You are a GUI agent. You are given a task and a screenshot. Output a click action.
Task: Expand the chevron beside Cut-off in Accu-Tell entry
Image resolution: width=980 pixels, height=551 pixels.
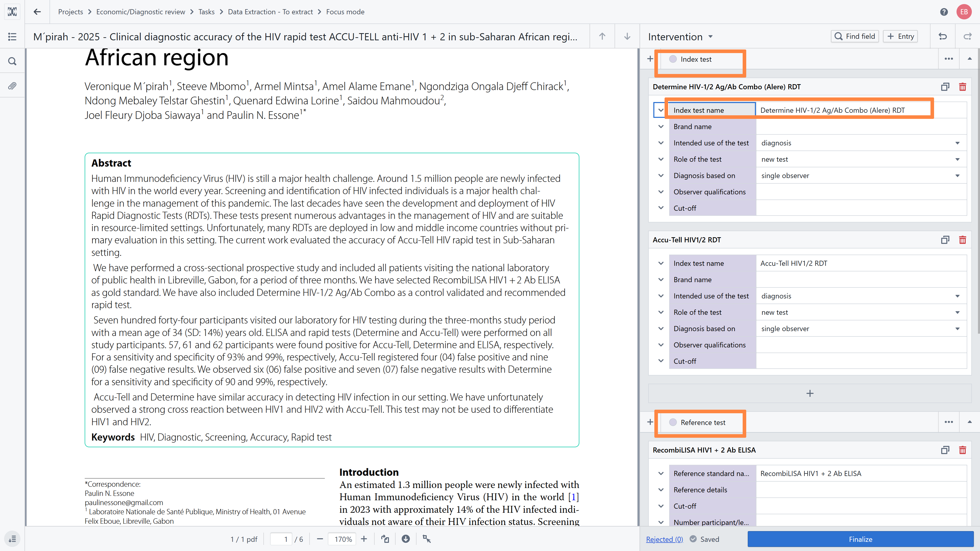click(x=661, y=361)
